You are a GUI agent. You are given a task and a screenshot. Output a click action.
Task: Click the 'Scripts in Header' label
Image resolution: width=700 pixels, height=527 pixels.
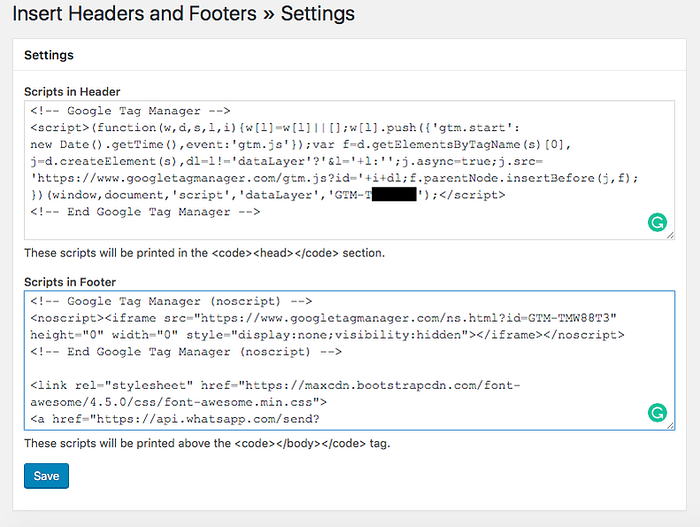click(72, 92)
